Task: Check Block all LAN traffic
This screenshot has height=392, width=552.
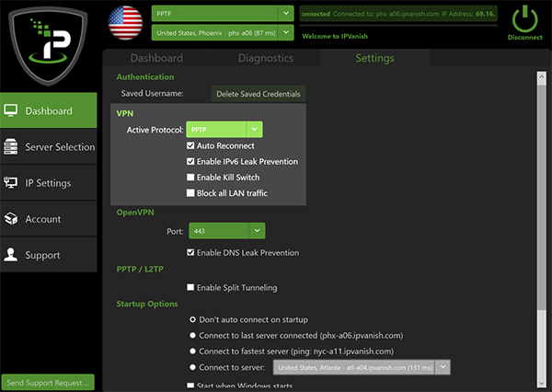Action: [x=190, y=193]
